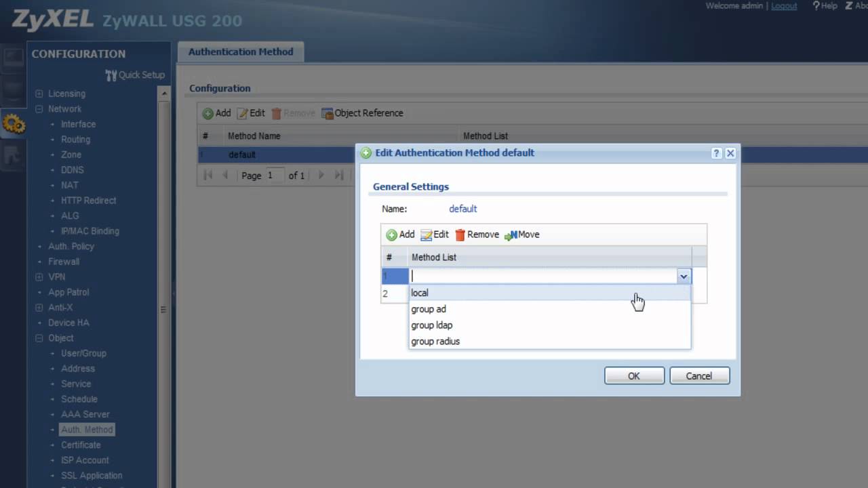Choose 'group ldap' from the dropdown
This screenshot has height=488, width=868.
(x=550, y=325)
